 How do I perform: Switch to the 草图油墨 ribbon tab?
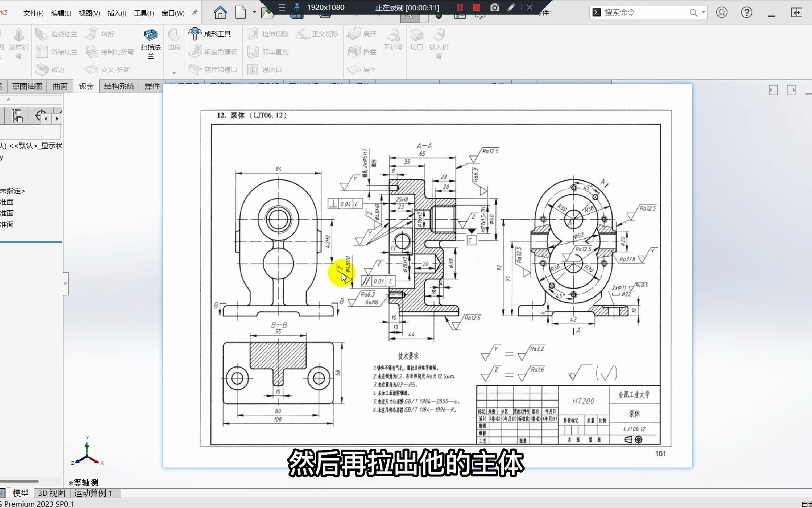[27, 86]
